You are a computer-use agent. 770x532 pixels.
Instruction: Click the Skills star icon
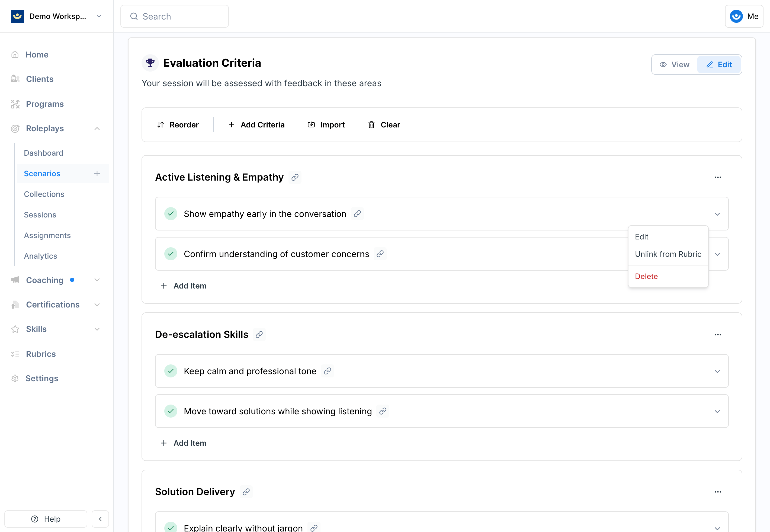coord(15,329)
